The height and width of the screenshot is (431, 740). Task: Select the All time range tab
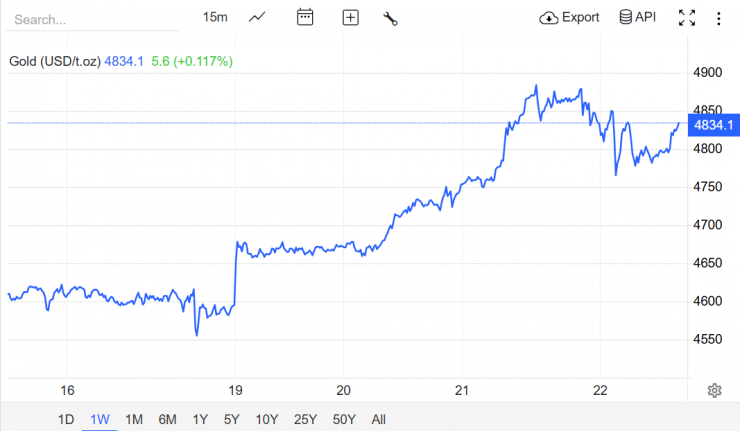[378, 419]
